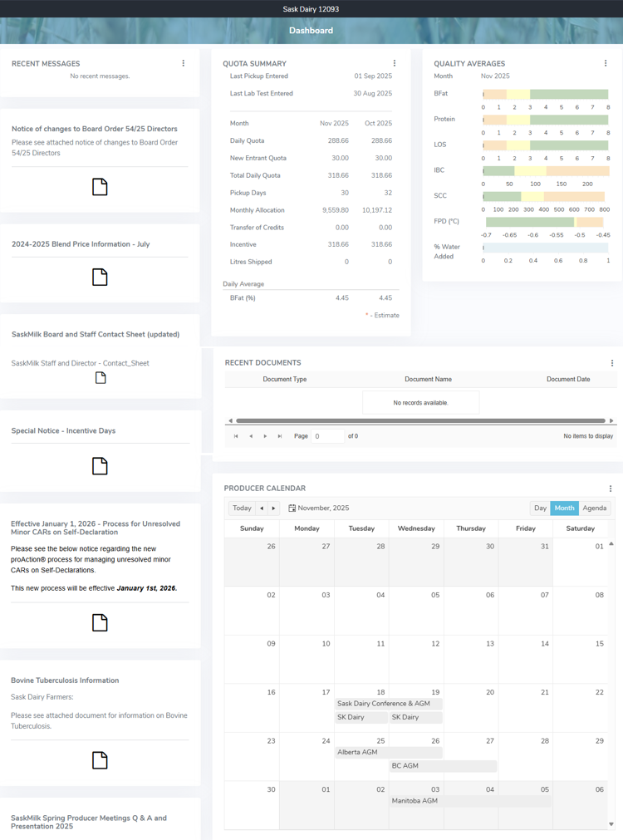Open Producer Calendar options menu
623x840 pixels.
click(x=611, y=489)
